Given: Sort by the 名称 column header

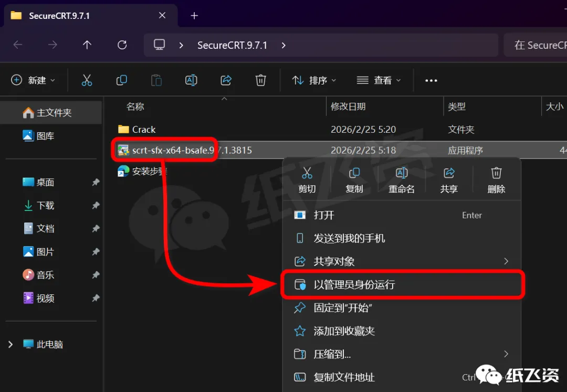Looking at the screenshot, I should click(135, 107).
